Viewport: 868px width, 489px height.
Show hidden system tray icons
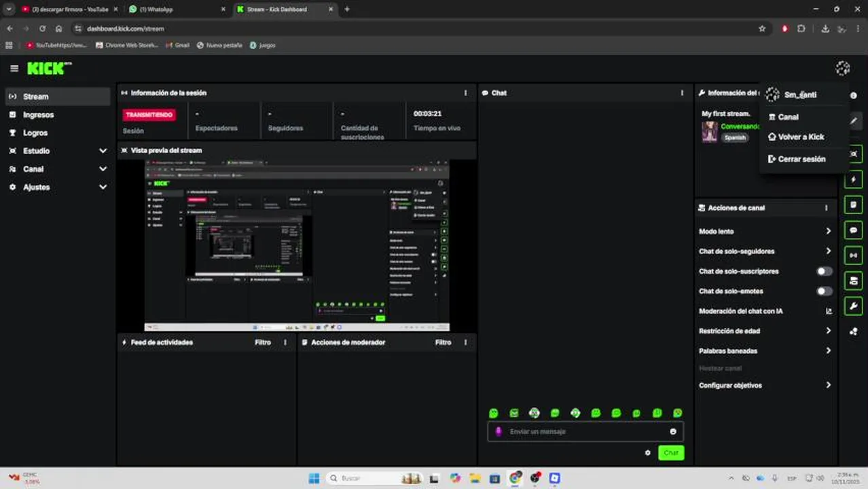click(731, 478)
